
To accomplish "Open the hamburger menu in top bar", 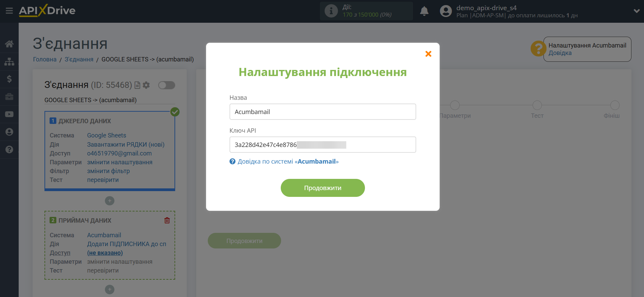I will click(9, 11).
